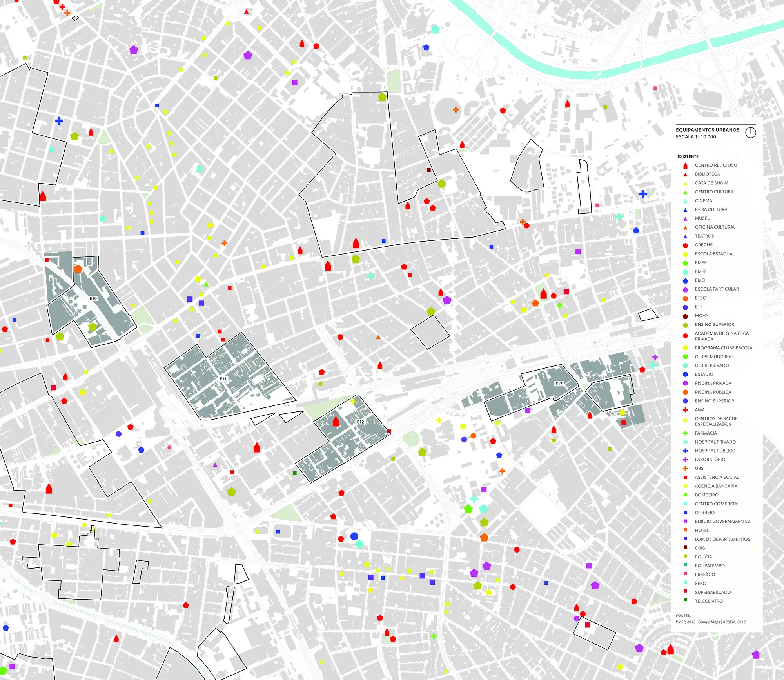Select the 'FEIRA CULTURAL' legend label
The image size is (784, 680).
712,209
